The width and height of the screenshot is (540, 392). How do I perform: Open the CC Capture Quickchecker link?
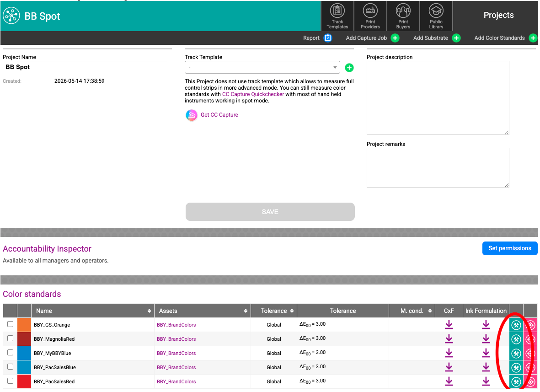point(253,94)
